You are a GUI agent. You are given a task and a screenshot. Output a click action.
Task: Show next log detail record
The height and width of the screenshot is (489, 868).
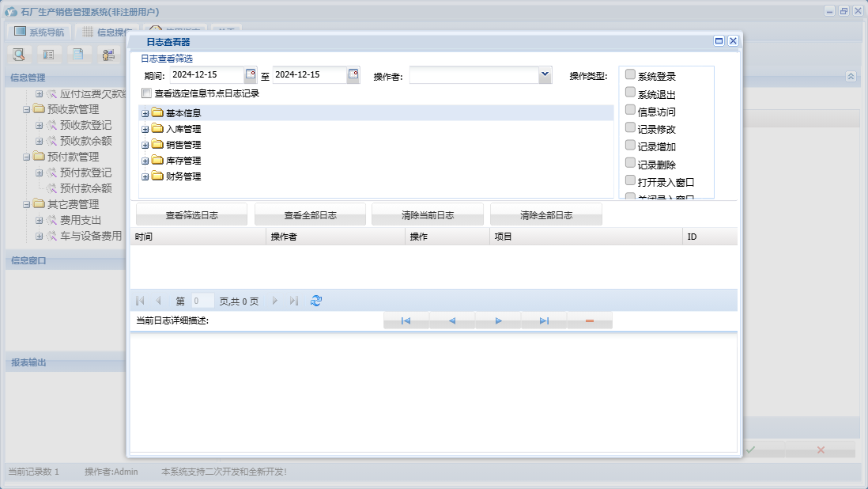tap(498, 320)
